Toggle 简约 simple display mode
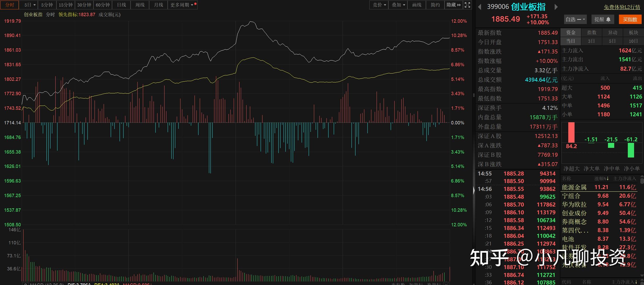The width and height of the screenshot is (644, 285). (x=435, y=5)
